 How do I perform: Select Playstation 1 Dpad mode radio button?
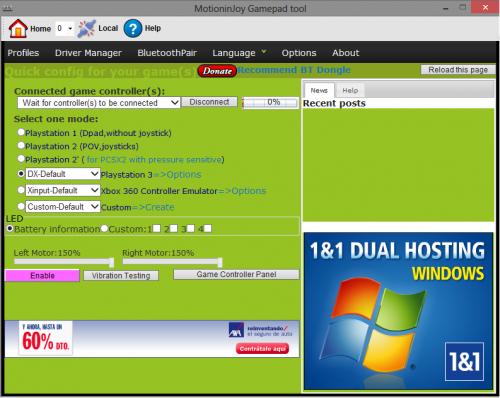[21, 132]
